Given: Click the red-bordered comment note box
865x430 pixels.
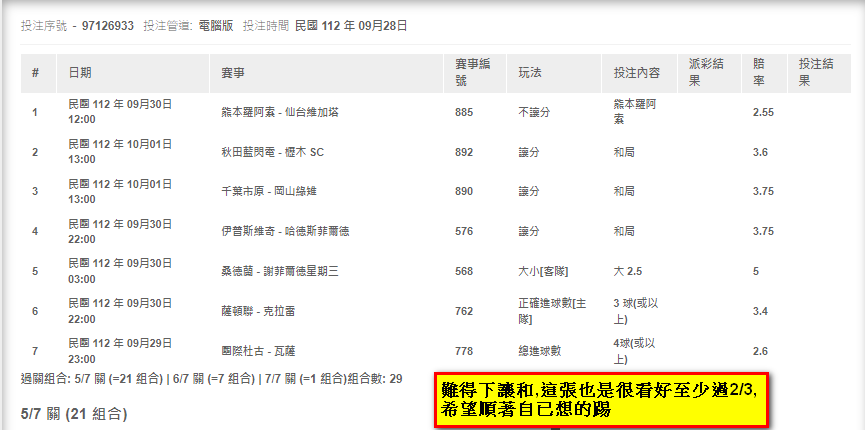Looking at the screenshot, I should click(x=601, y=401).
